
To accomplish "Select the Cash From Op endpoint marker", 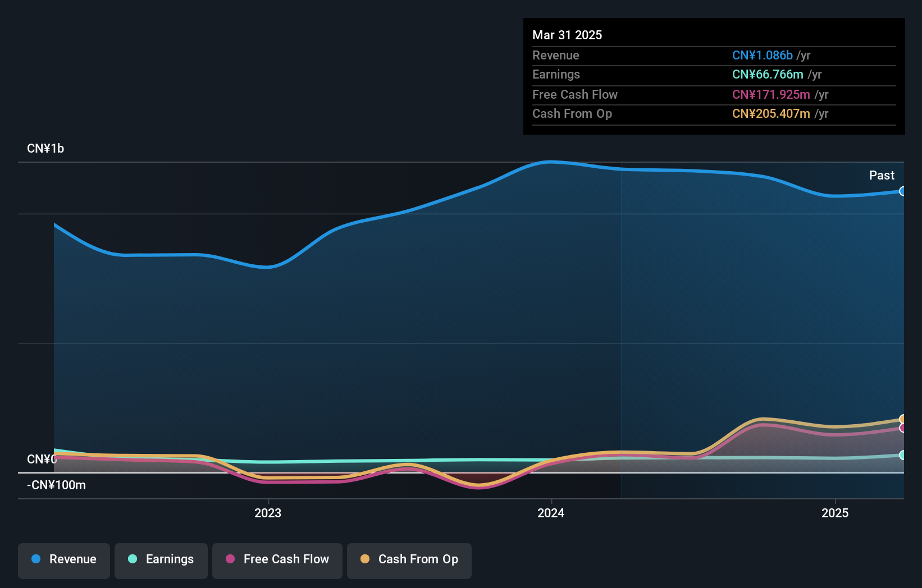I will pos(903,419).
